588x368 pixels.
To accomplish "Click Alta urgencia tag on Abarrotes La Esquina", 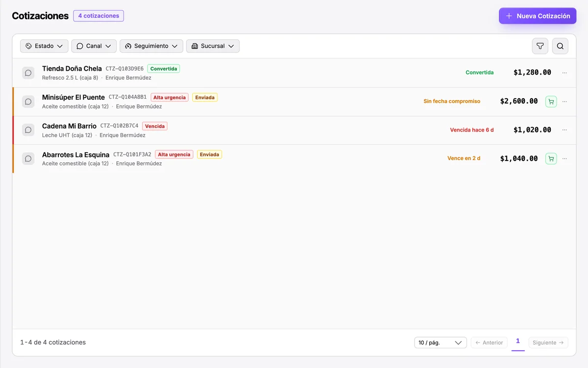I will click(174, 154).
